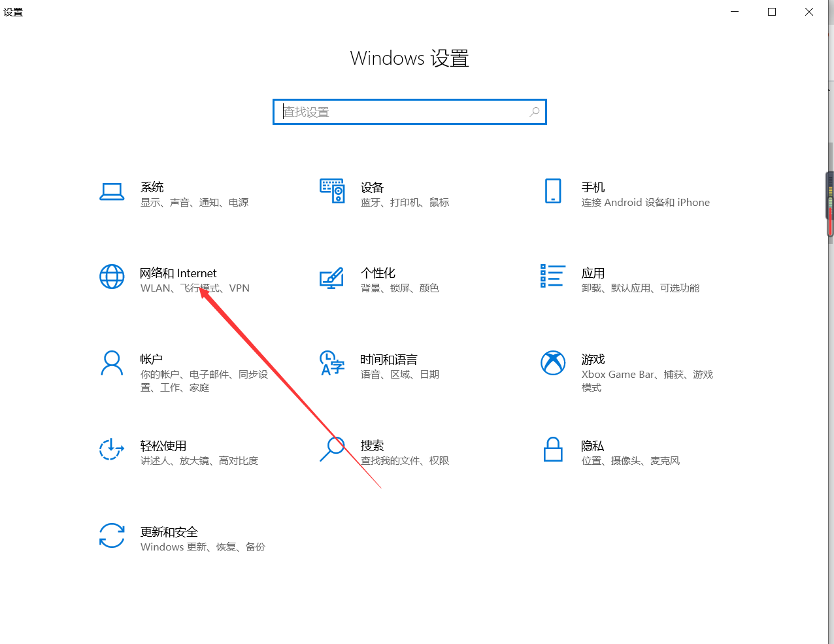Viewport: 834px width, 644px height.
Task: Click inside the 查找设置 search box
Action: point(392,112)
